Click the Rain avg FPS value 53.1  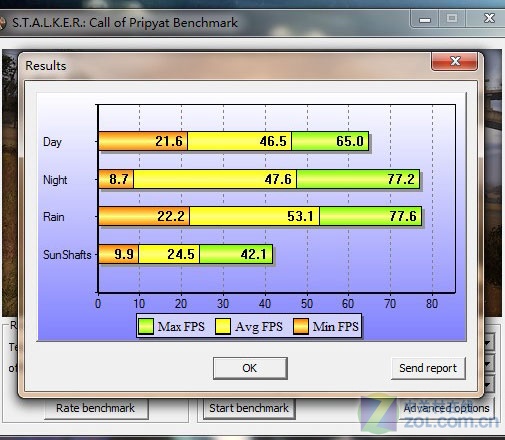[x=300, y=216]
